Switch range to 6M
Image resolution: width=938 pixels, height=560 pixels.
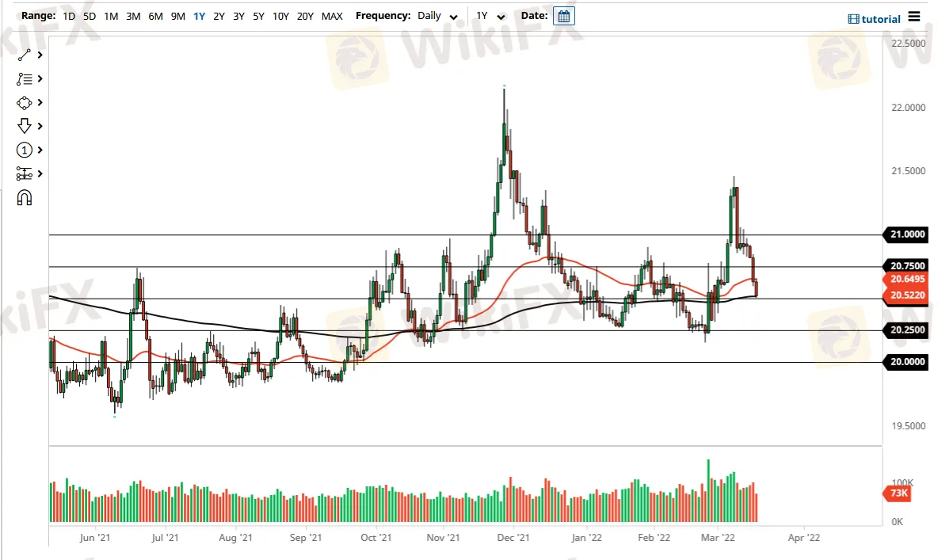[155, 16]
